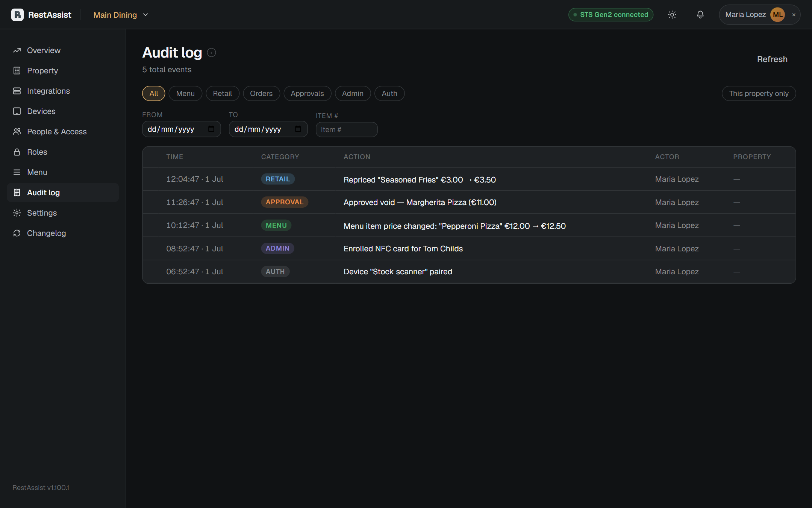
Task: Filter events by Menu category
Action: pyautogui.click(x=185, y=93)
